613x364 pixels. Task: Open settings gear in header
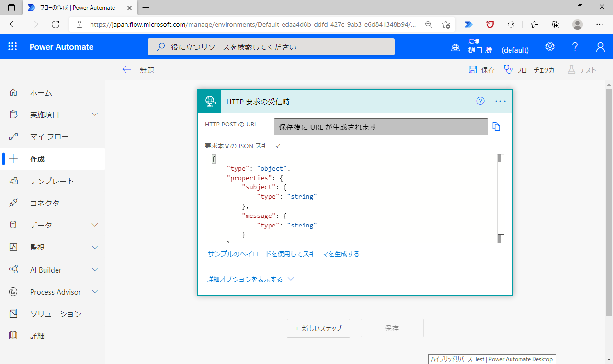pos(550,46)
